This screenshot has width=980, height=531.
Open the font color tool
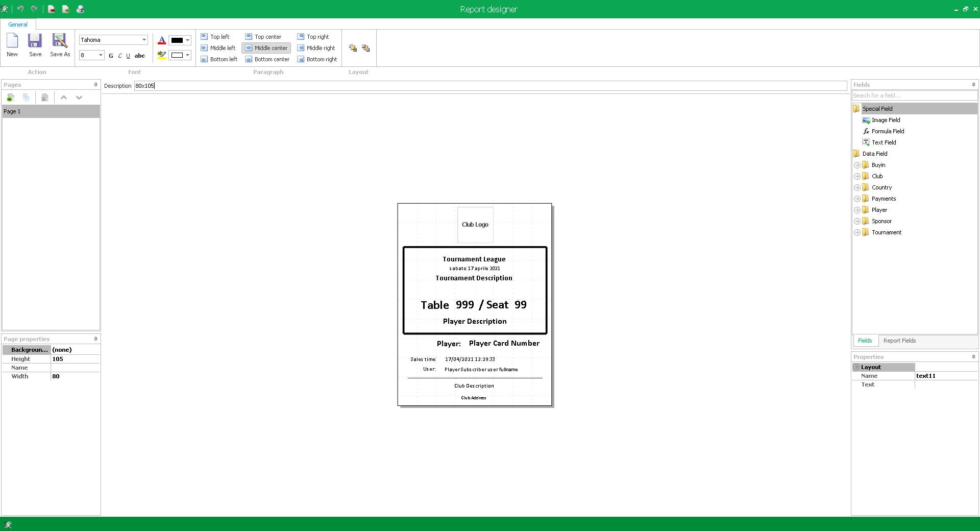161,40
